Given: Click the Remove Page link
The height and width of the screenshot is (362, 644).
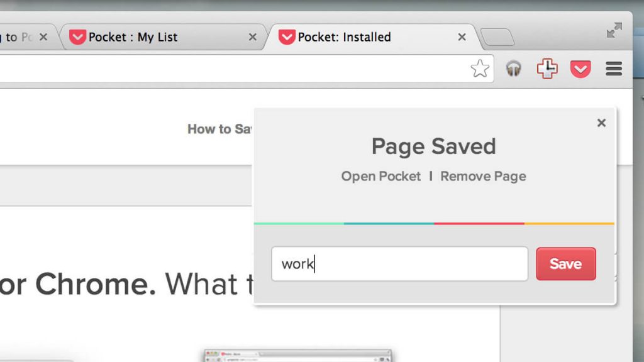Looking at the screenshot, I should click(x=483, y=177).
